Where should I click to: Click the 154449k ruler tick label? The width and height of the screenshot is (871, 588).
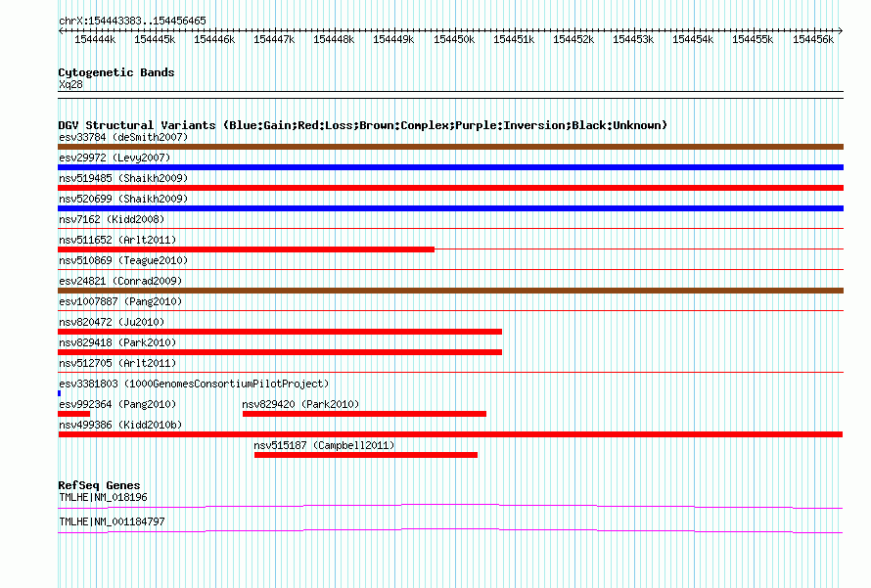(393, 39)
